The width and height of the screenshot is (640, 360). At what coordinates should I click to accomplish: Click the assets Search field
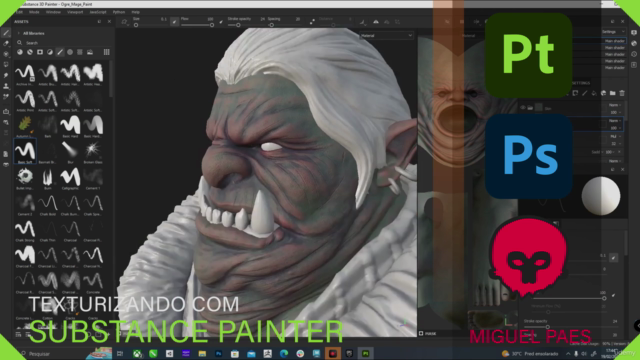[x=63, y=42]
